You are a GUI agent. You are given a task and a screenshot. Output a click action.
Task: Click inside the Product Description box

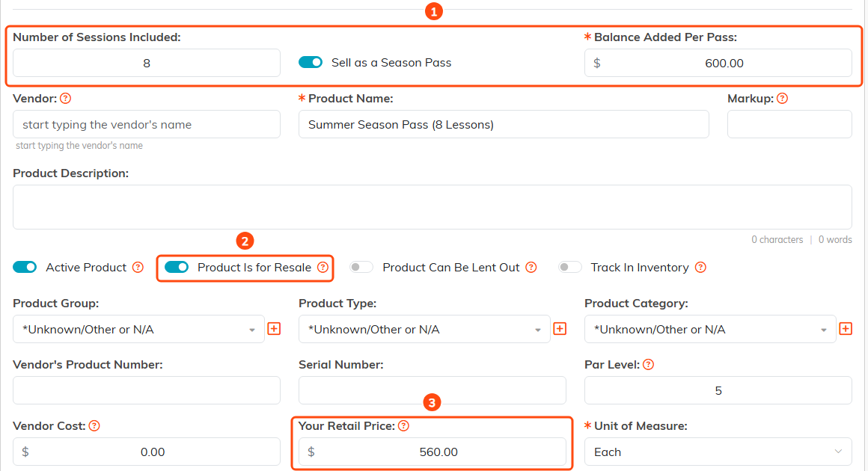click(x=433, y=207)
